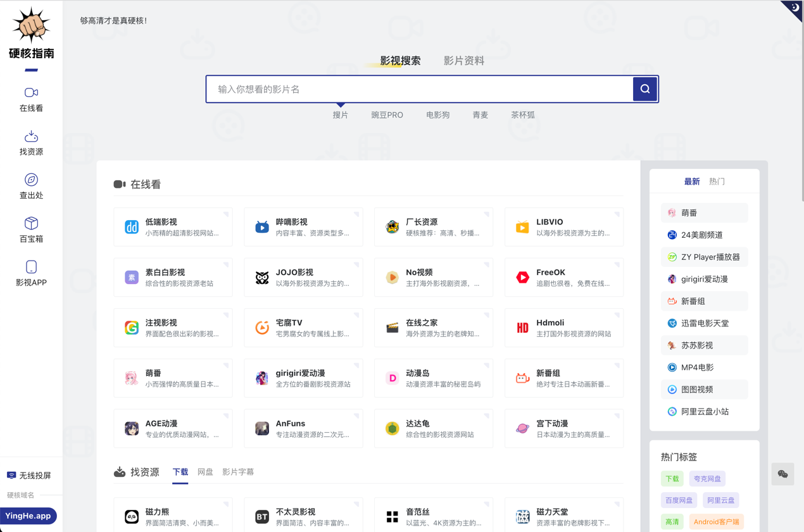Viewport: 804px width, 532px height.
Task: Switch to 影片资料 tab
Action: [x=464, y=61]
